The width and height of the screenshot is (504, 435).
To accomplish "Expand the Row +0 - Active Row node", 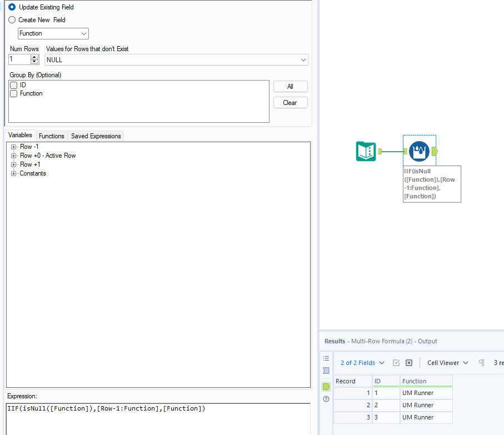I will tap(13, 156).
